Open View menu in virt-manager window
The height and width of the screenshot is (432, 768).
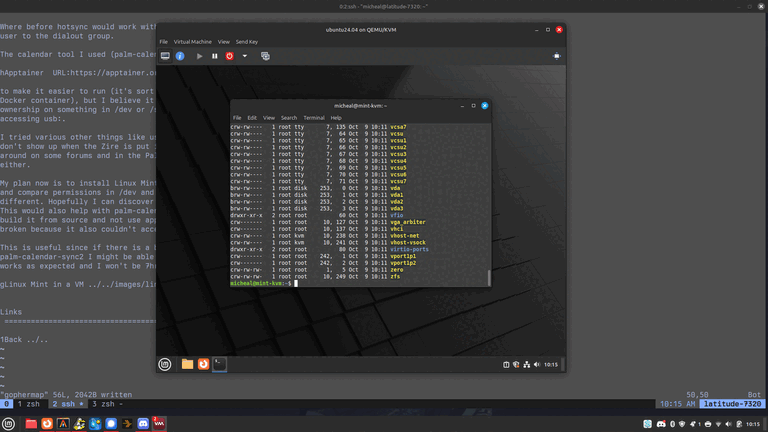coord(224,42)
